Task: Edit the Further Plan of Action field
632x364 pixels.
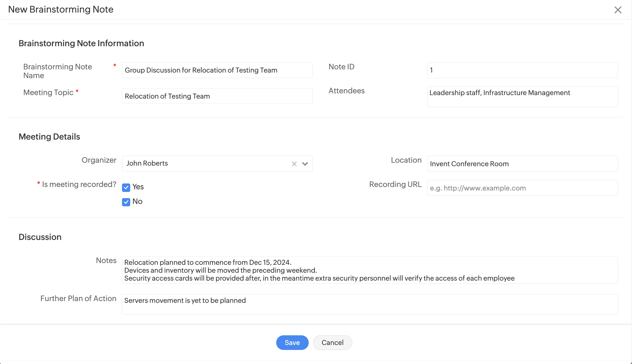Action: [370, 305]
